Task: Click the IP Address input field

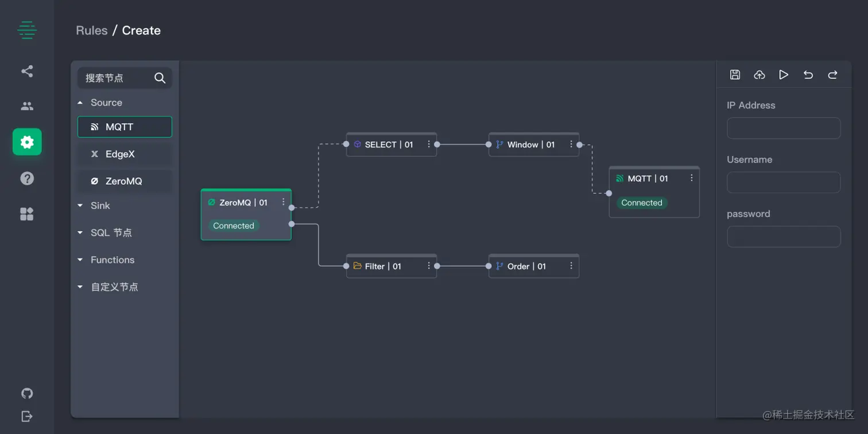Action: (x=783, y=128)
